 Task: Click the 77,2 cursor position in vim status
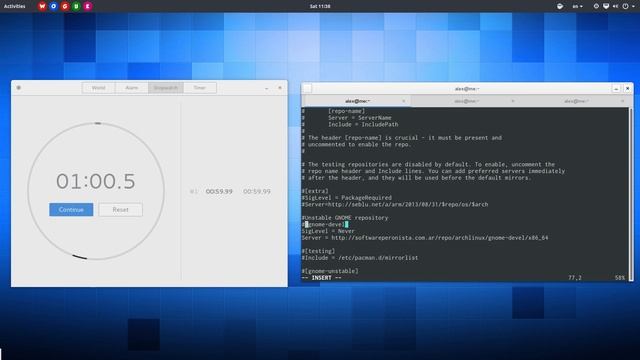coord(575,278)
